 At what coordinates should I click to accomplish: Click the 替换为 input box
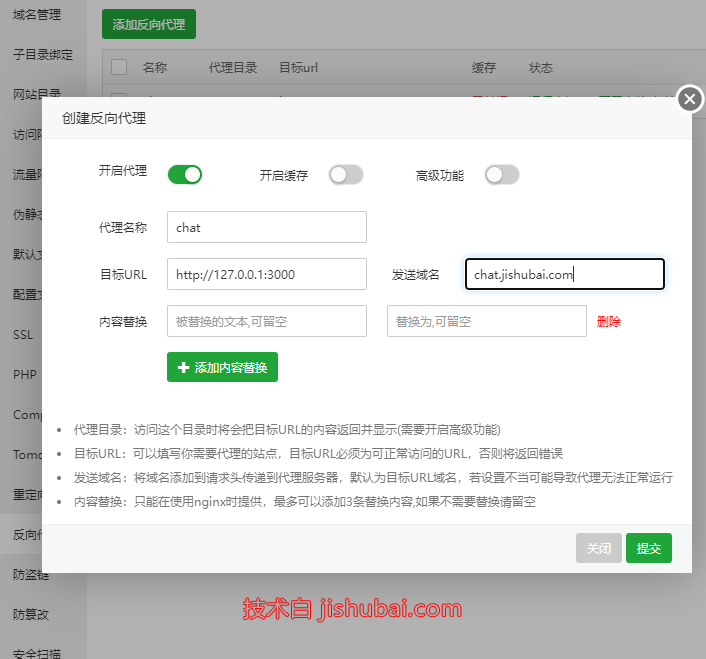point(486,322)
